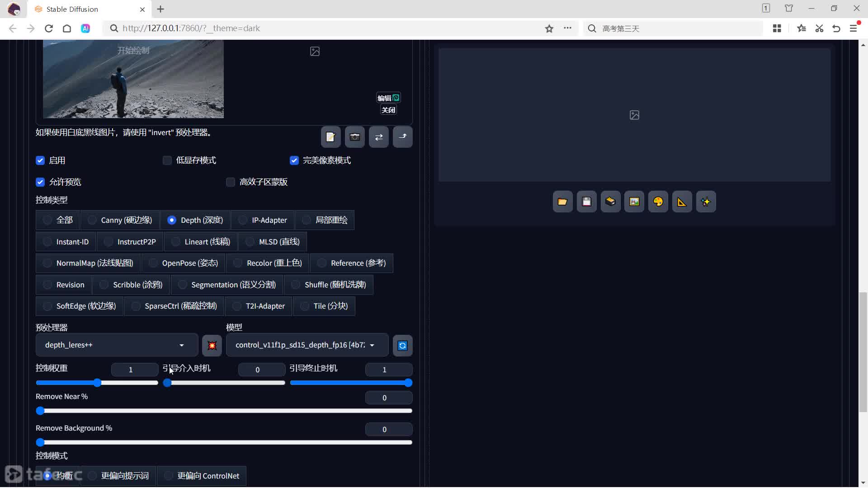The image size is (868, 488).
Task: Click the refresh/sync model icon
Action: pos(403,346)
